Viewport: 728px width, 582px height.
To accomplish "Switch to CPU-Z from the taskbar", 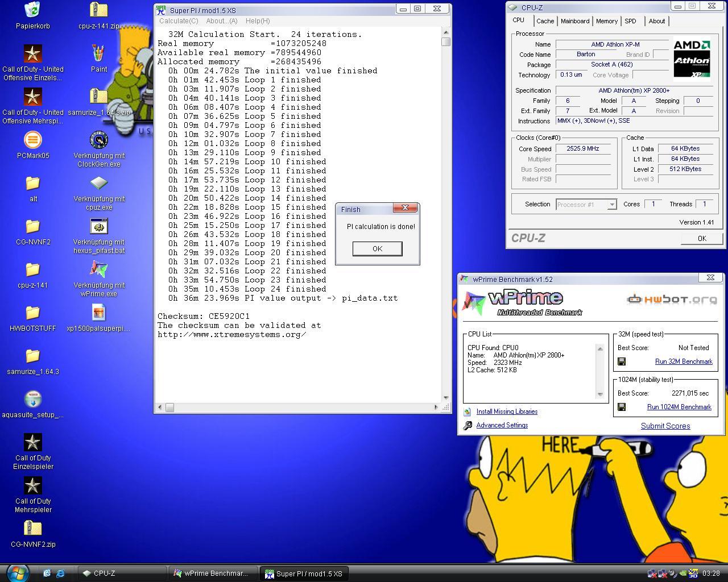I will click(122, 573).
